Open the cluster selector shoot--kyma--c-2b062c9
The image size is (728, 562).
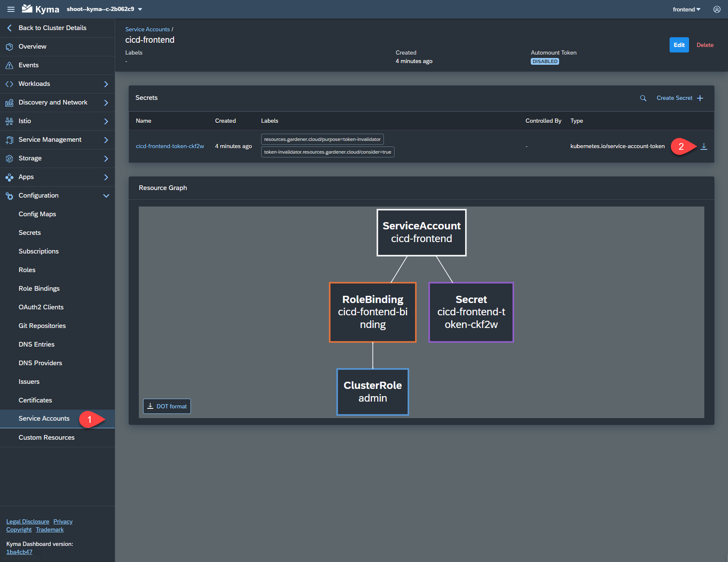[x=104, y=9]
